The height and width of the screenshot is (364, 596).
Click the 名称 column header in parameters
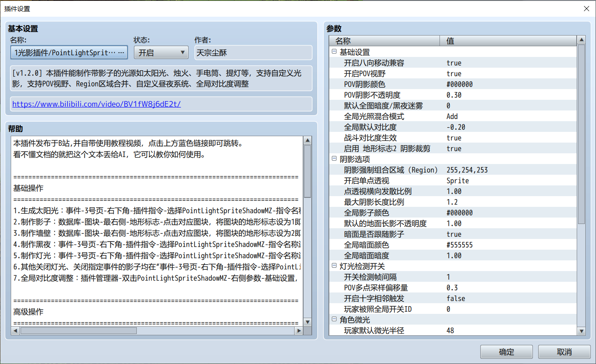(385, 41)
